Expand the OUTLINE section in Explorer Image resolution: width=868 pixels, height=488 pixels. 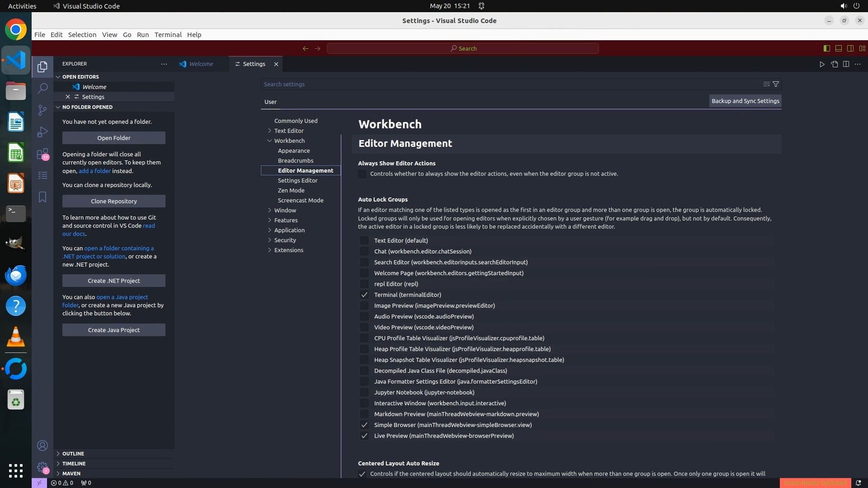tap(73, 454)
